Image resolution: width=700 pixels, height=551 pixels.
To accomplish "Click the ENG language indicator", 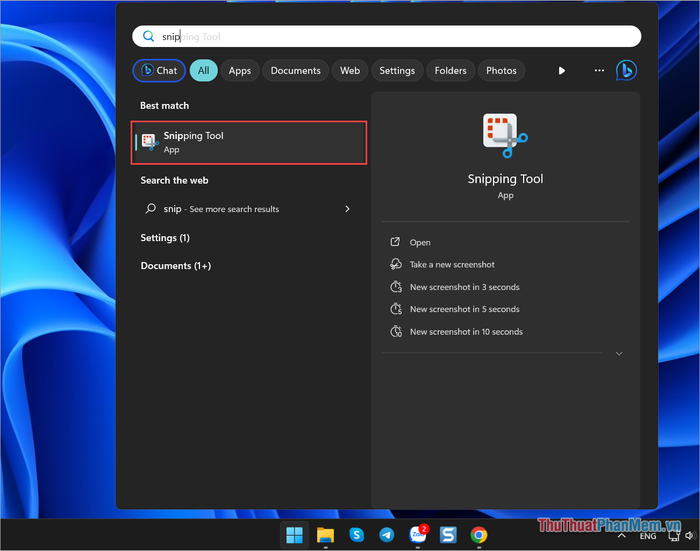I will point(648,536).
